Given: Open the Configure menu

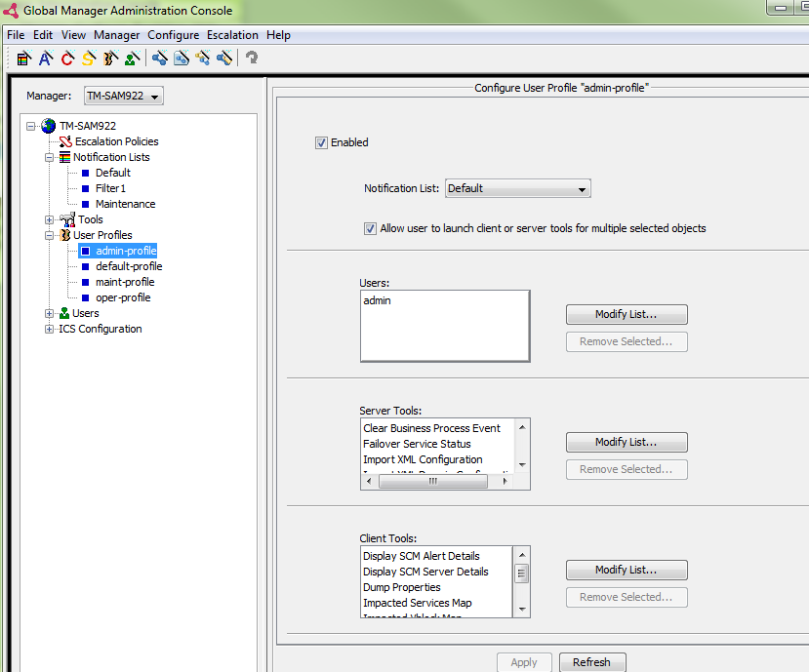Looking at the screenshot, I should (x=173, y=35).
